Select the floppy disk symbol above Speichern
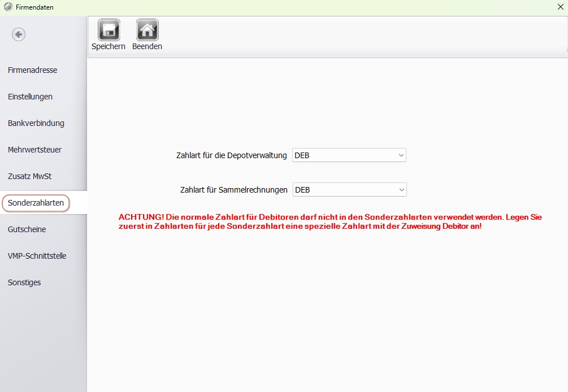The height and width of the screenshot is (392, 568). coord(108,31)
